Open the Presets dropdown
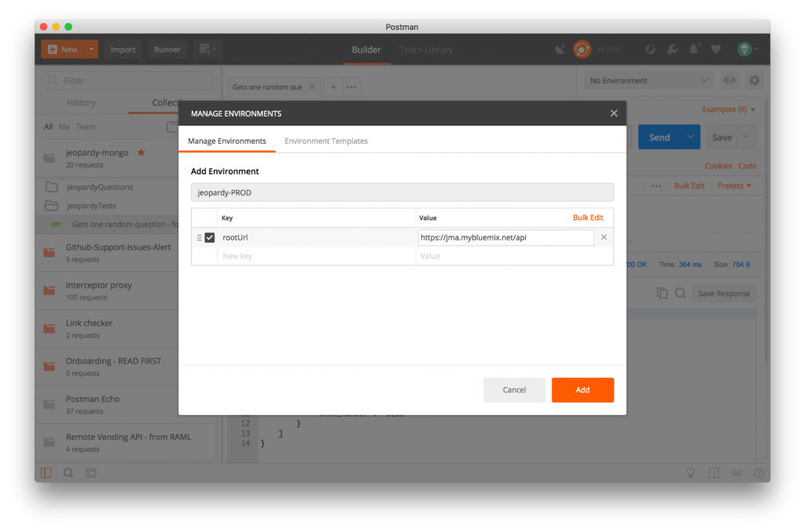This screenshot has height=532, width=805. click(734, 185)
